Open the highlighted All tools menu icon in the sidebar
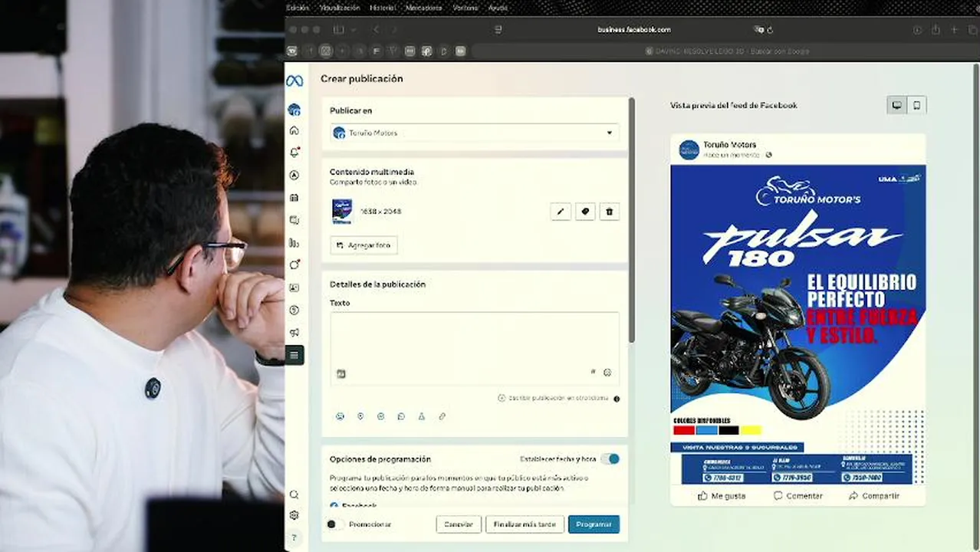Image resolution: width=980 pixels, height=552 pixels. tap(294, 355)
